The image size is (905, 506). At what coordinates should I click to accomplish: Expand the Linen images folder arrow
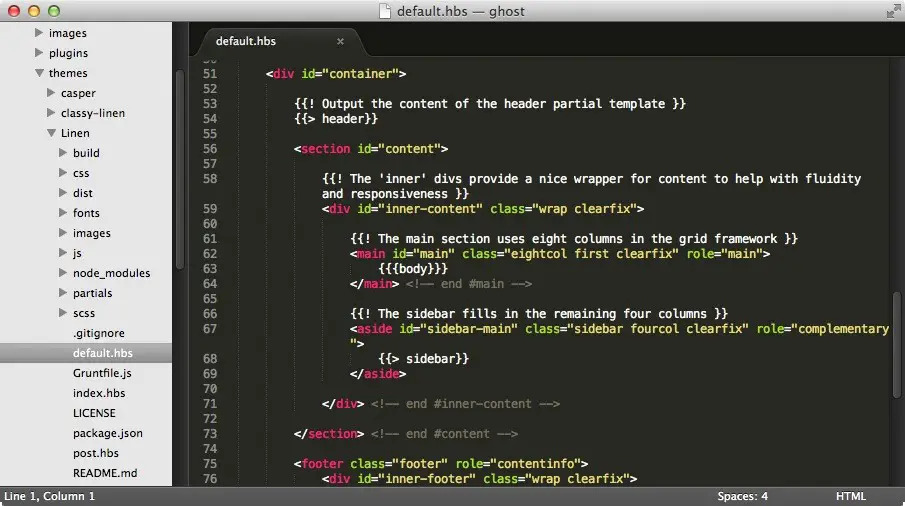click(63, 233)
